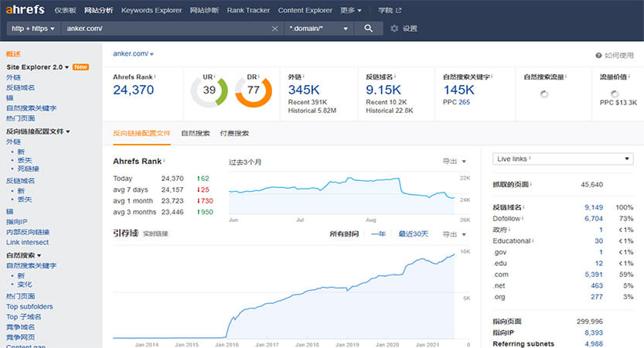This screenshot has height=348, width=644.
Task: Open the http + https protocol dropdown
Action: [x=32, y=29]
